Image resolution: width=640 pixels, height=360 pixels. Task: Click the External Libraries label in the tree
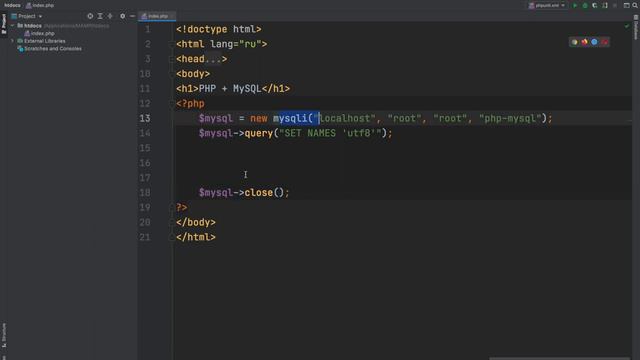[x=44, y=41]
